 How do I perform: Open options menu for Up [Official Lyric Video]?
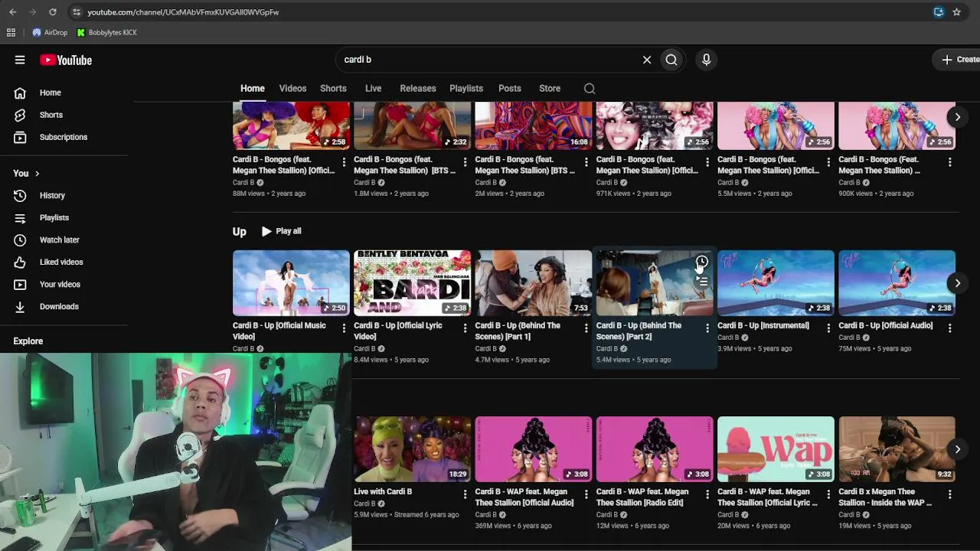465,328
